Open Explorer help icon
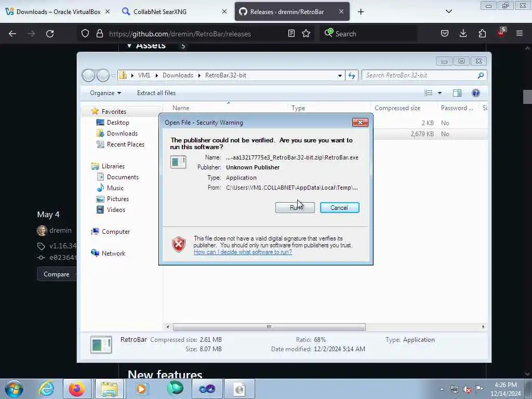Screen dimensions: 532x399 pos(476,93)
